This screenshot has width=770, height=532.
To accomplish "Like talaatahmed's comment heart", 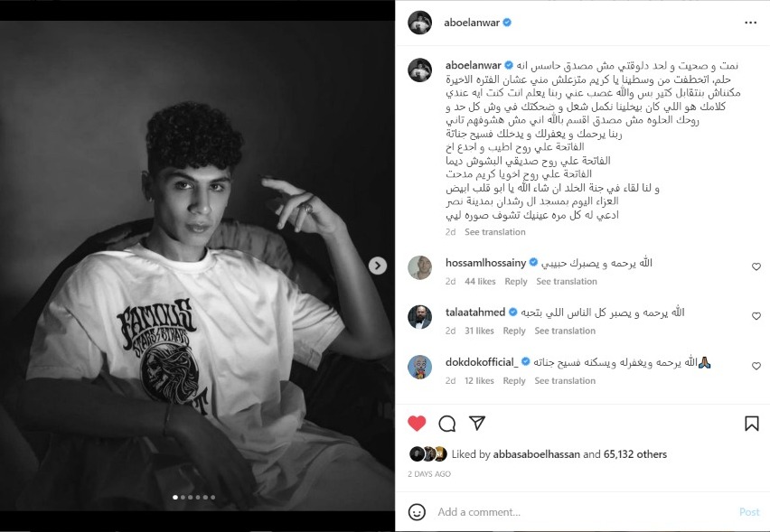I will [756, 316].
